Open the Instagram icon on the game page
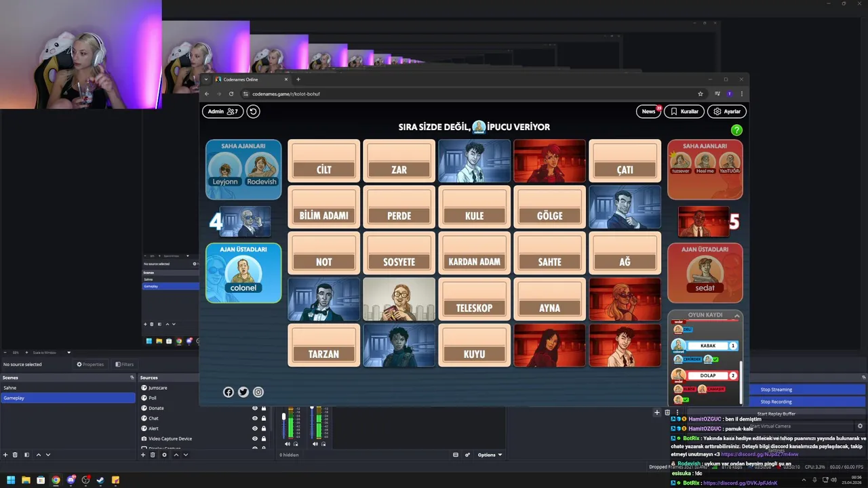 258,392
